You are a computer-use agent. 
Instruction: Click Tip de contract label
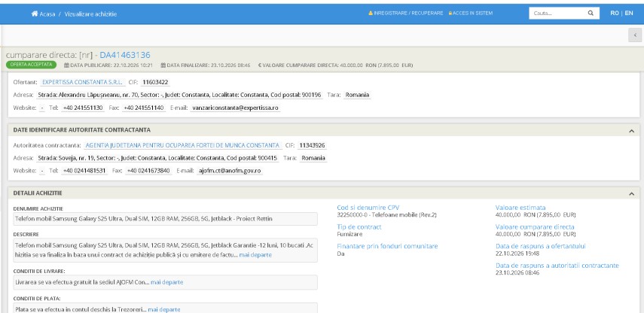tap(359, 227)
